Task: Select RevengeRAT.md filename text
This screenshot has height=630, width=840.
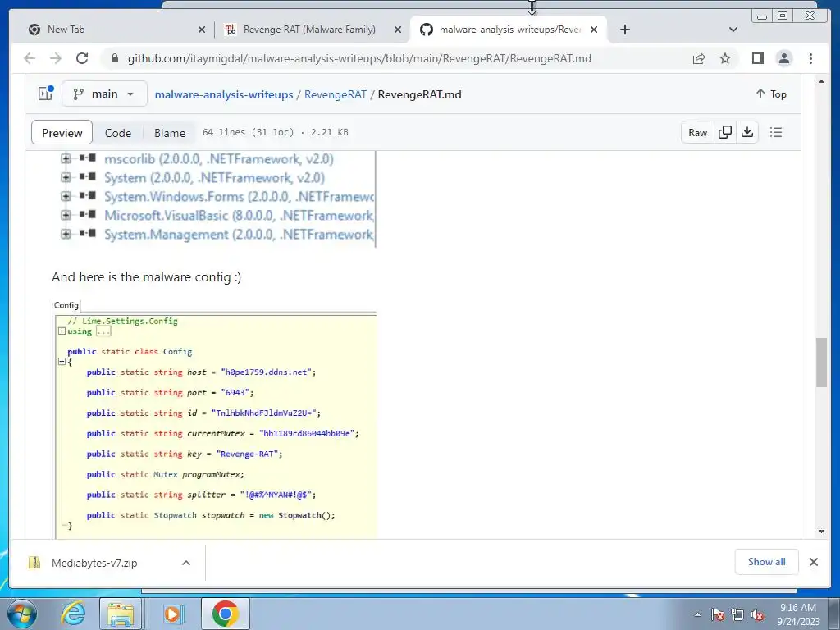Action: [x=419, y=94]
